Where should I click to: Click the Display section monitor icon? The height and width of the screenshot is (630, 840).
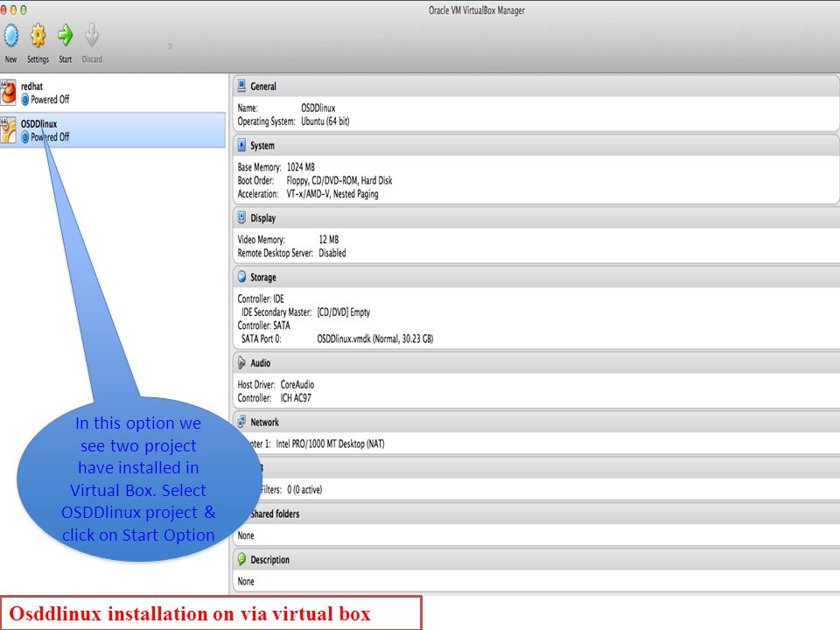[x=241, y=218]
